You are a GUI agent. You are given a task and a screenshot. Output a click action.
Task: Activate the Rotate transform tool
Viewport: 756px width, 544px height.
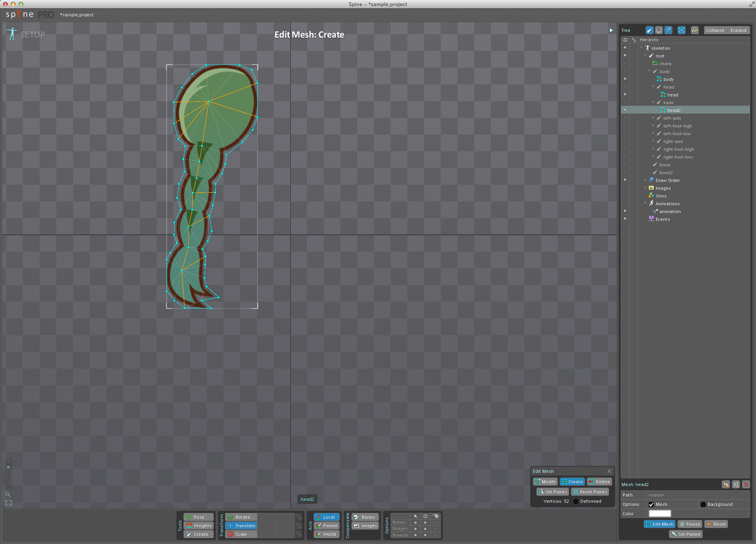pyautogui.click(x=241, y=517)
